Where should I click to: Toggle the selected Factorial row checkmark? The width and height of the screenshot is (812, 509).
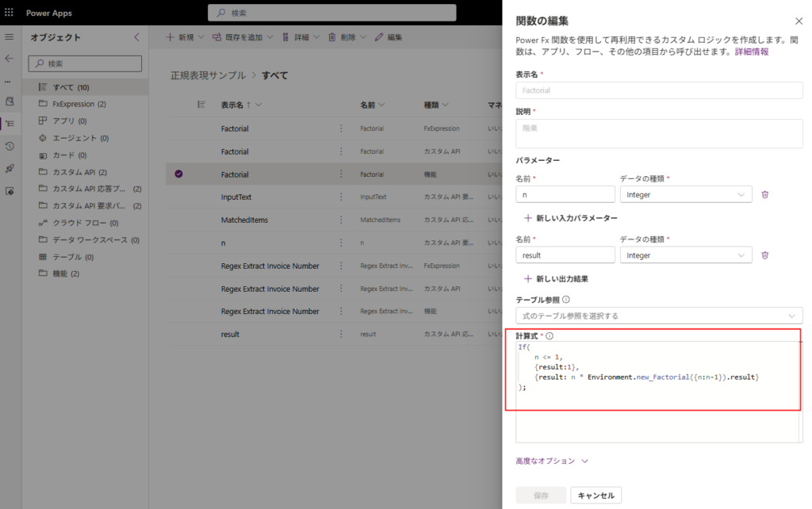[x=178, y=174]
